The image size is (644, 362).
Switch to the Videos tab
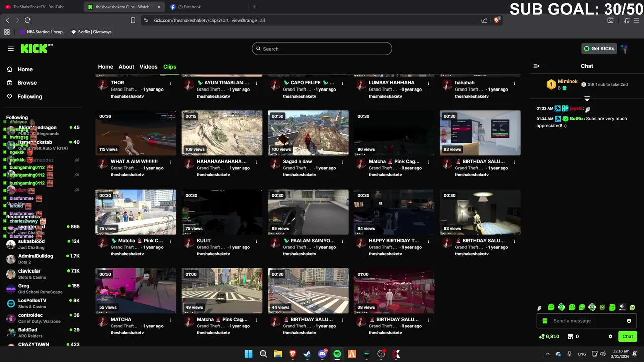(x=148, y=67)
